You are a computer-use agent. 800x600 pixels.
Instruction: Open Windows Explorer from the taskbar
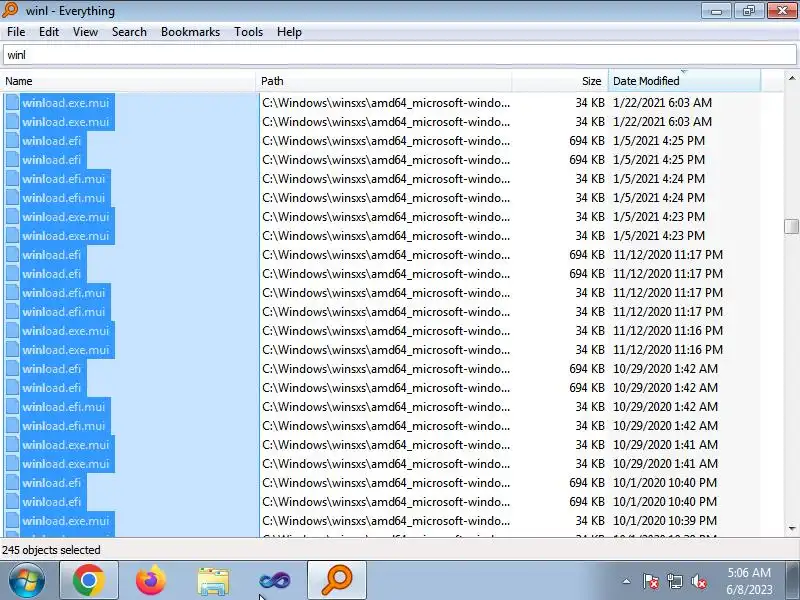213,582
